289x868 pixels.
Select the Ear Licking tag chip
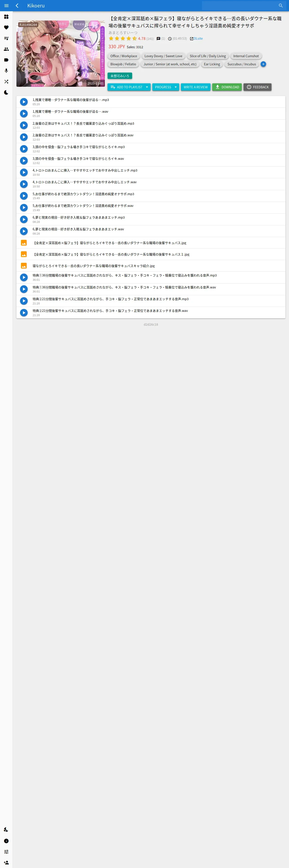(x=212, y=64)
